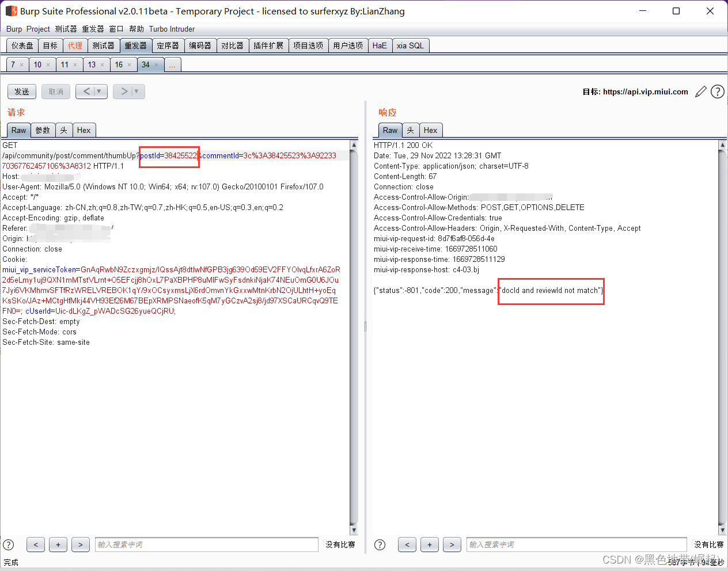This screenshot has width=728, height=571.
Task: Click the request pane scroll-up arrow
Action: point(354,145)
